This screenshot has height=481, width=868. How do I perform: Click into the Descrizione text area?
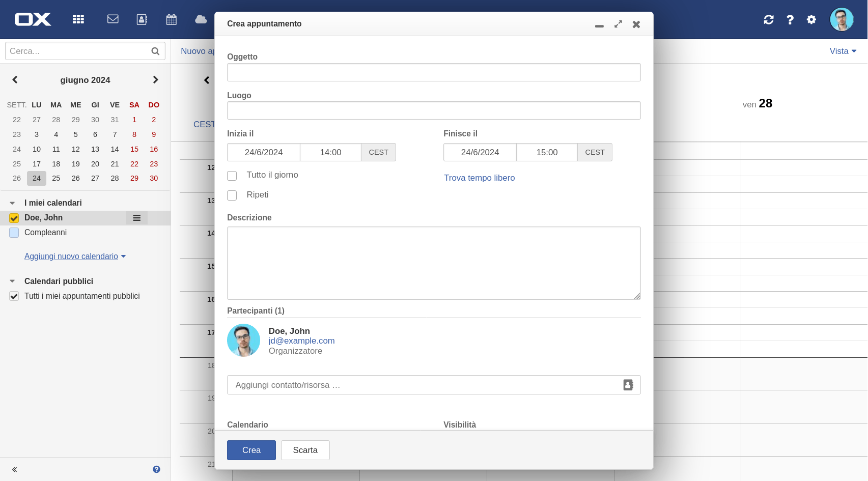point(434,263)
